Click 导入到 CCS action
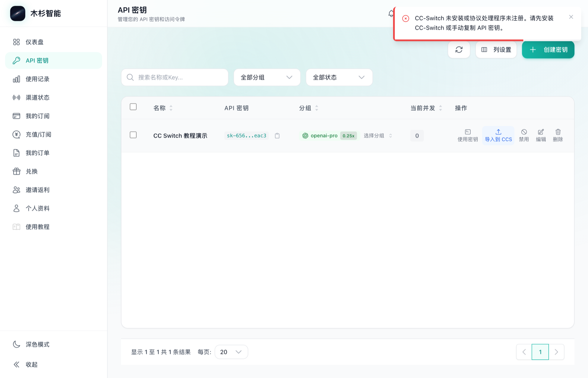Image resolution: width=588 pixels, height=378 pixels. coord(498,135)
